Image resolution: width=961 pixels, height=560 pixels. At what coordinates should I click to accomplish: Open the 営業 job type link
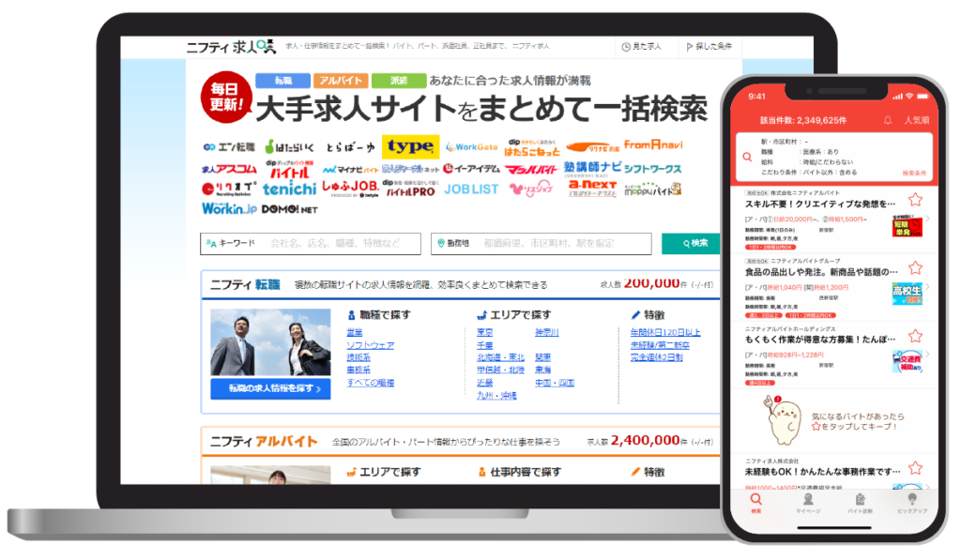tap(354, 333)
